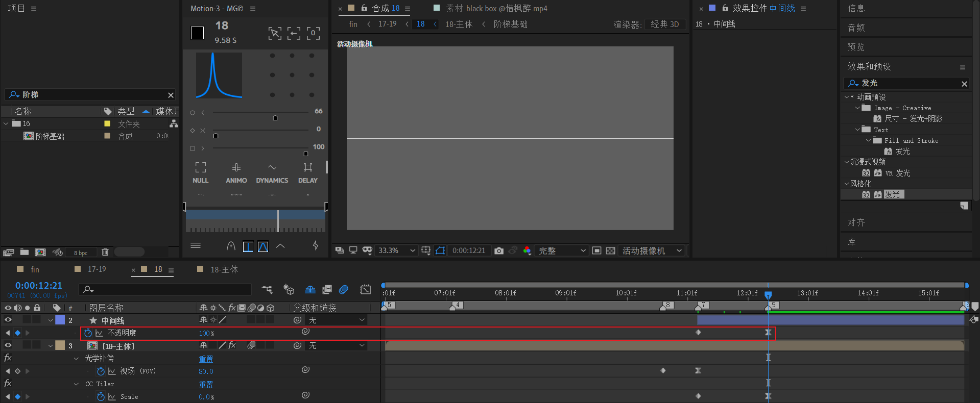The image size is (980, 403).
Task: Click the NULL tool in Motion-3
Action: [201, 173]
